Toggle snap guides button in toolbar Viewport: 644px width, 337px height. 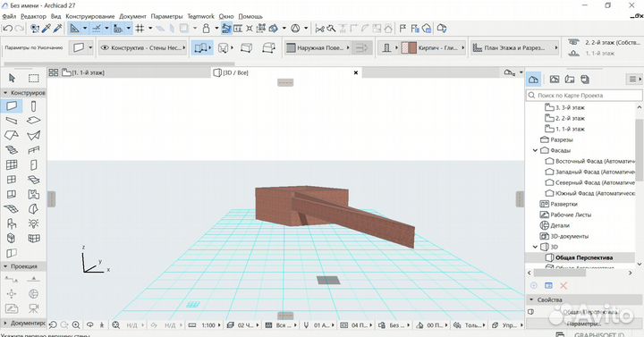(97, 29)
